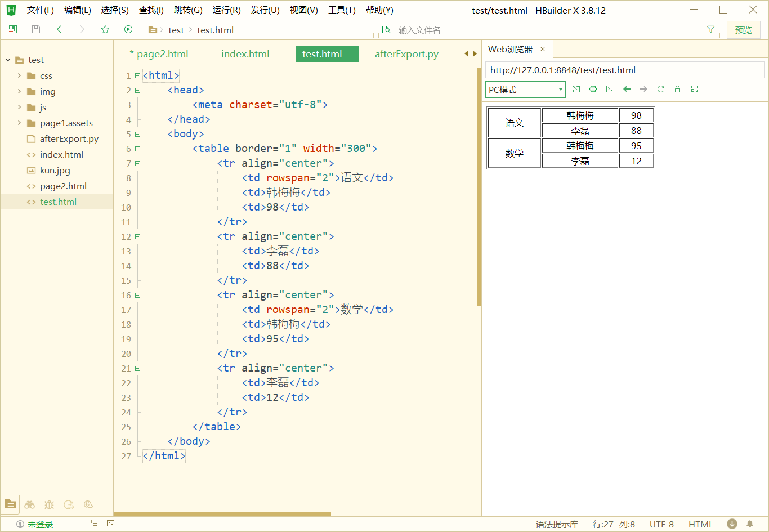Expand the css folder

click(19, 75)
